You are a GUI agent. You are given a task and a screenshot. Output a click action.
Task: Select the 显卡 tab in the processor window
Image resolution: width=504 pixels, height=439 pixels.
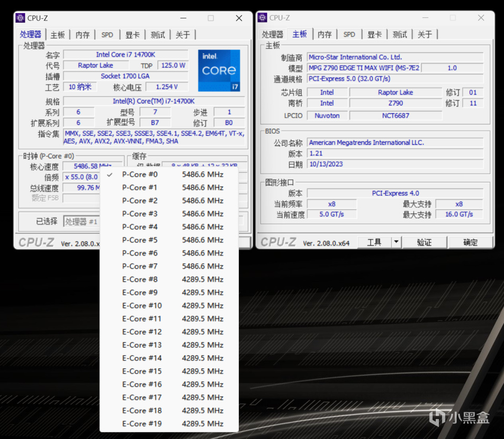coord(132,34)
